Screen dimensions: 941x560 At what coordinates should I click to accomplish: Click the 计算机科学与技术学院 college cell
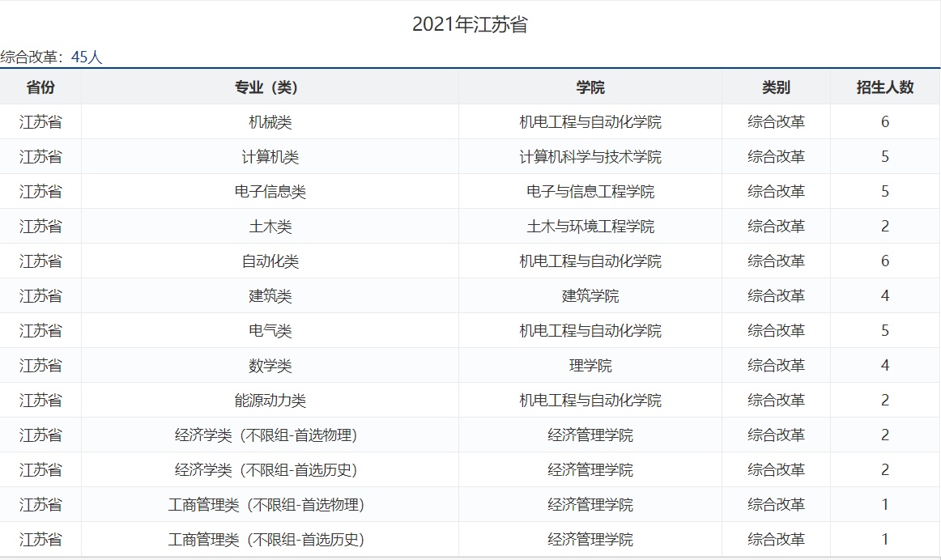(x=590, y=157)
